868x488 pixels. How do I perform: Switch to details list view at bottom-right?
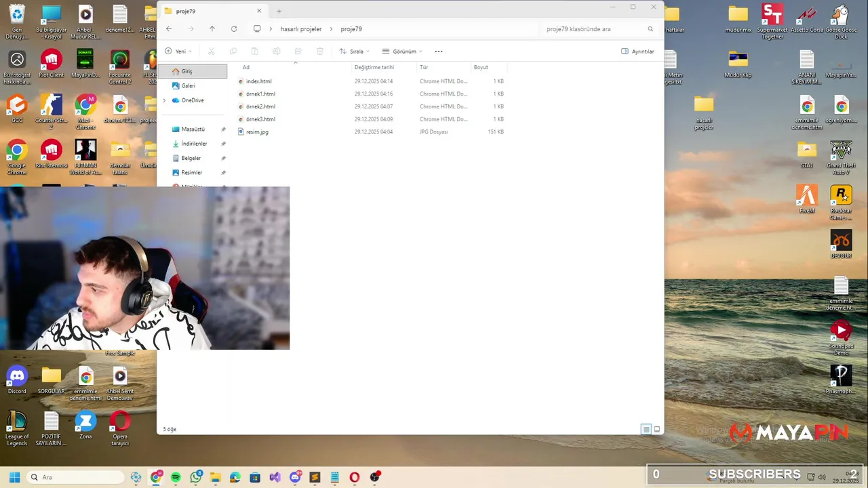646,429
